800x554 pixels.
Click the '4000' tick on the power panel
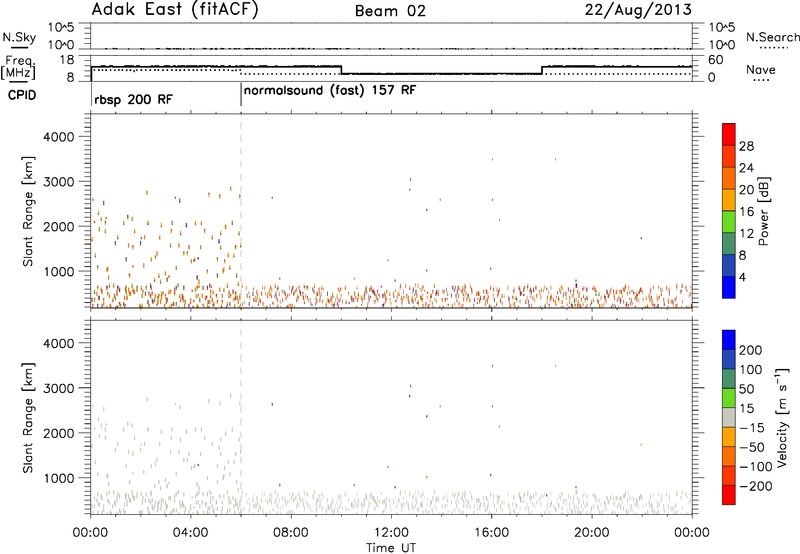58,137
